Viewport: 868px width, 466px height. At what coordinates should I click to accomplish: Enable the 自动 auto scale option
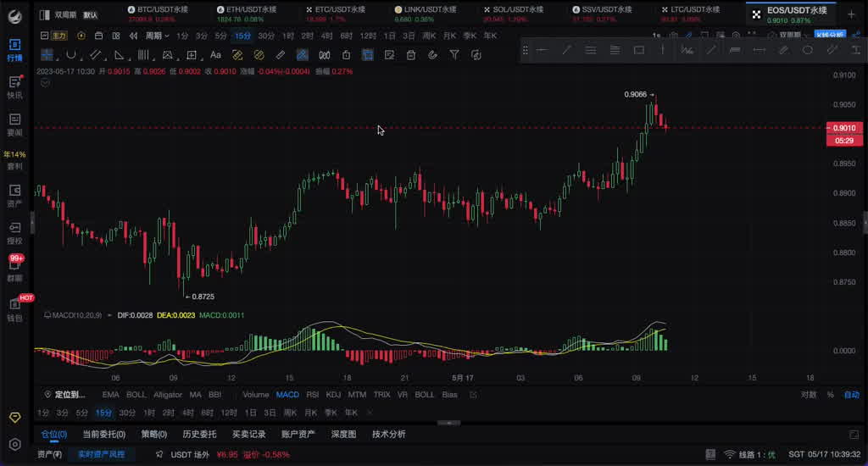[849, 395]
